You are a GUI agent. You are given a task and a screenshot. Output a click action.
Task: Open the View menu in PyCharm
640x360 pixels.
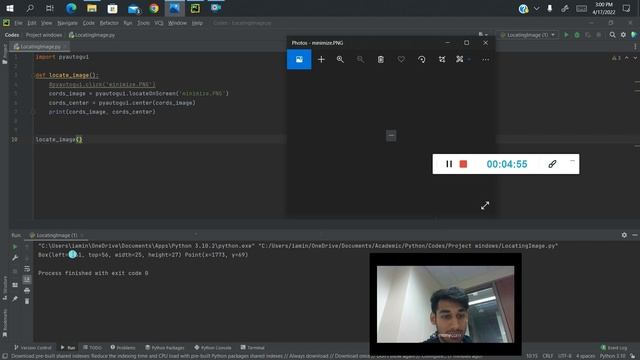point(46,23)
